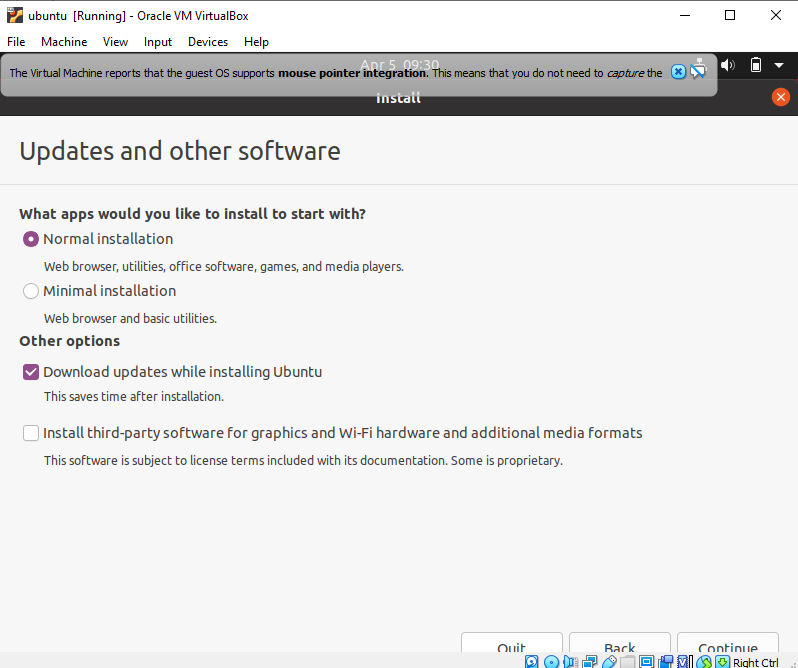Maximize the VirtualBox window
798x668 pixels.
coord(730,15)
